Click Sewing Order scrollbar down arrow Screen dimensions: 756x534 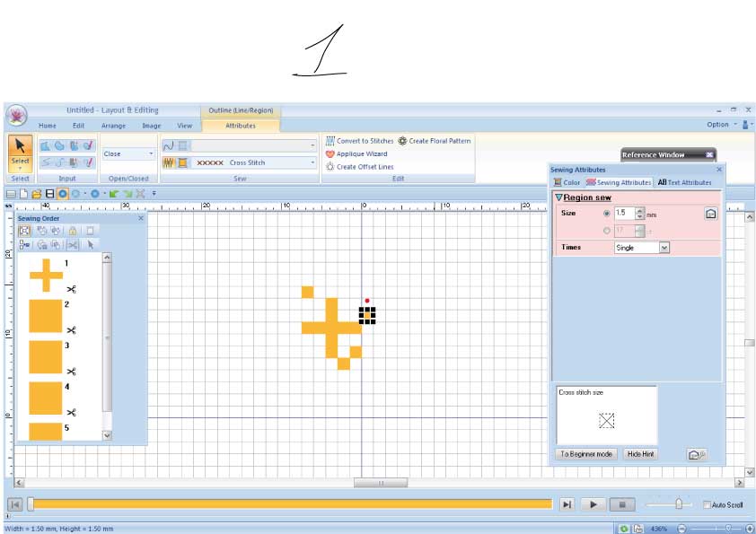coord(107,435)
